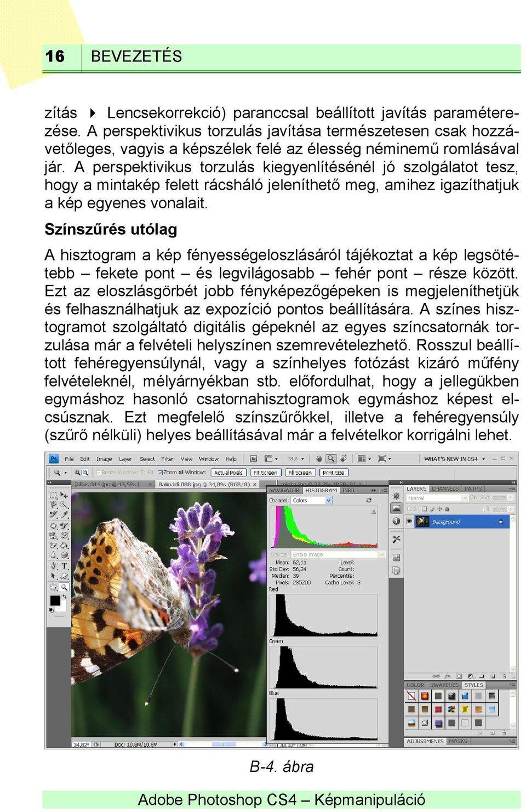Image resolution: width=526 pixels, height=812 pixels.
Task: Click the Fit Screen button
Action: (x=265, y=473)
